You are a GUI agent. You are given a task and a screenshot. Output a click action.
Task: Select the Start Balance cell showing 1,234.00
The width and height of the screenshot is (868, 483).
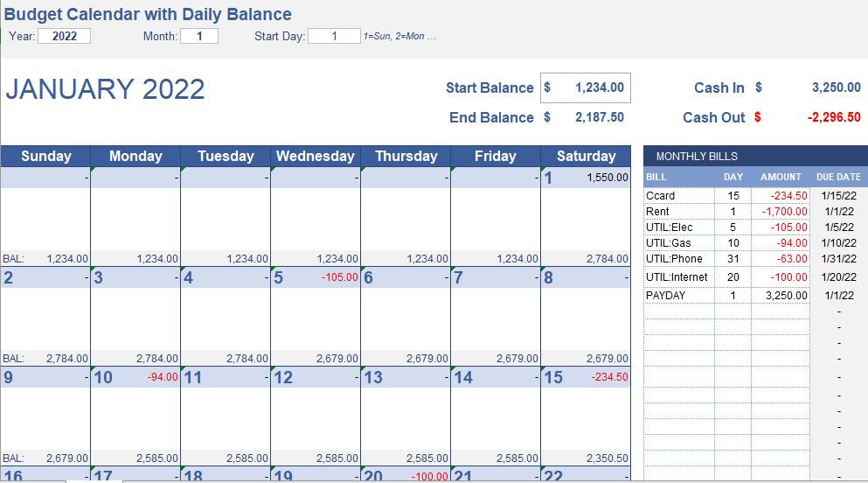(x=586, y=87)
